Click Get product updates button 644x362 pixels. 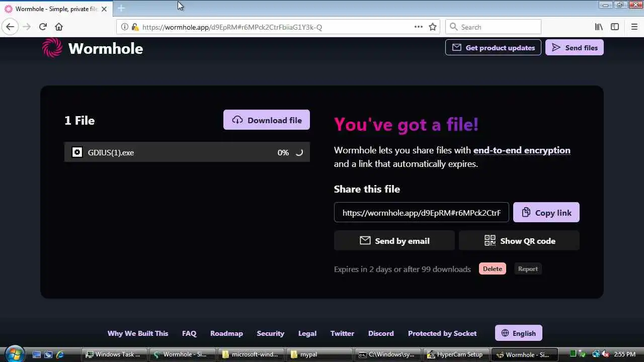click(x=493, y=47)
